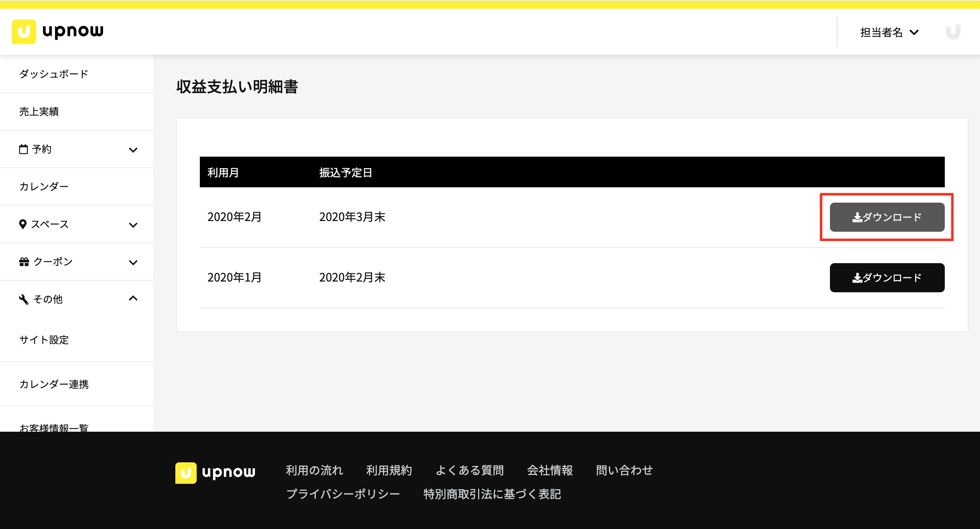The width and height of the screenshot is (980, 529).
Task: Click the grey user avatar icon in header
Action: pos(953,32)
